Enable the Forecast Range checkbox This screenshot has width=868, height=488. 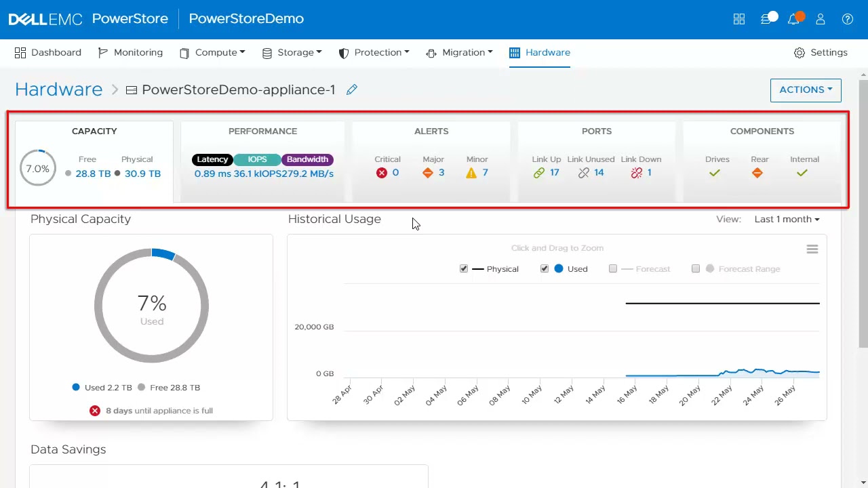point(696,269)
